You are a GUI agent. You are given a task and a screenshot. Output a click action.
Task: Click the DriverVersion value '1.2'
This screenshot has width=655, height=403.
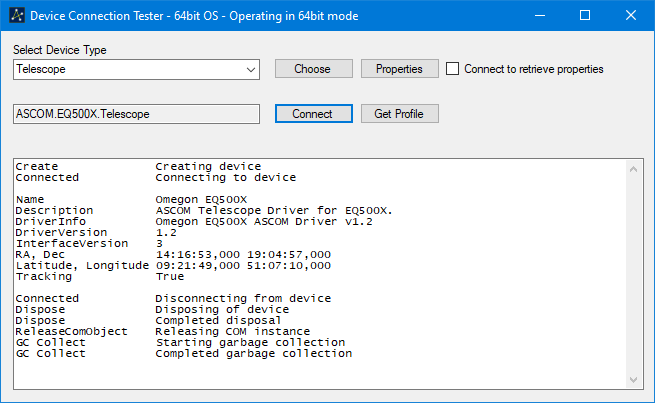point(166,233)
